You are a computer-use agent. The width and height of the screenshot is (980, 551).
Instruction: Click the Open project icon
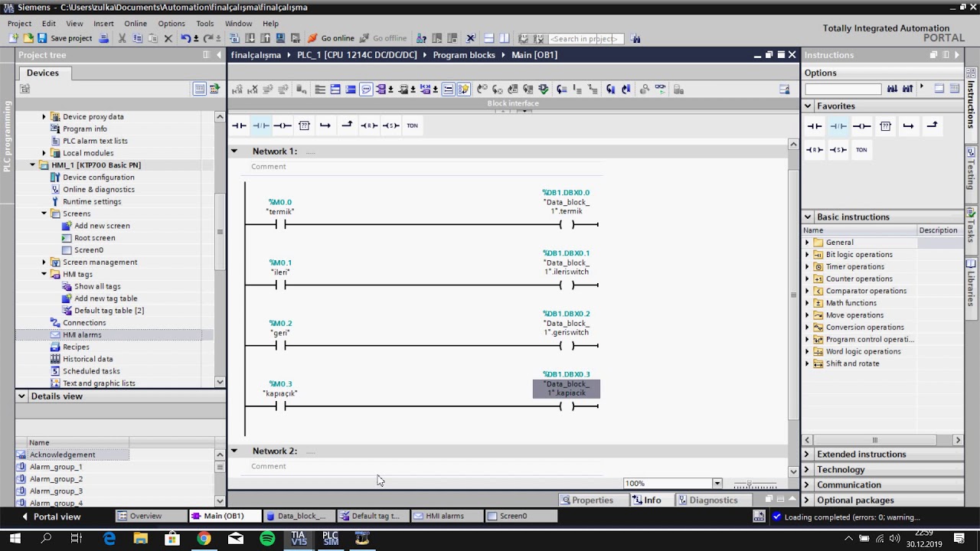pos(28,38)
